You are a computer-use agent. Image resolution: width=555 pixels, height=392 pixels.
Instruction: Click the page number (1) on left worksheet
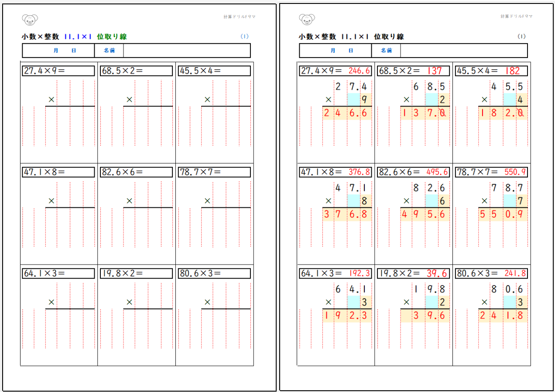pyautogui.click(x=244, y=37)
